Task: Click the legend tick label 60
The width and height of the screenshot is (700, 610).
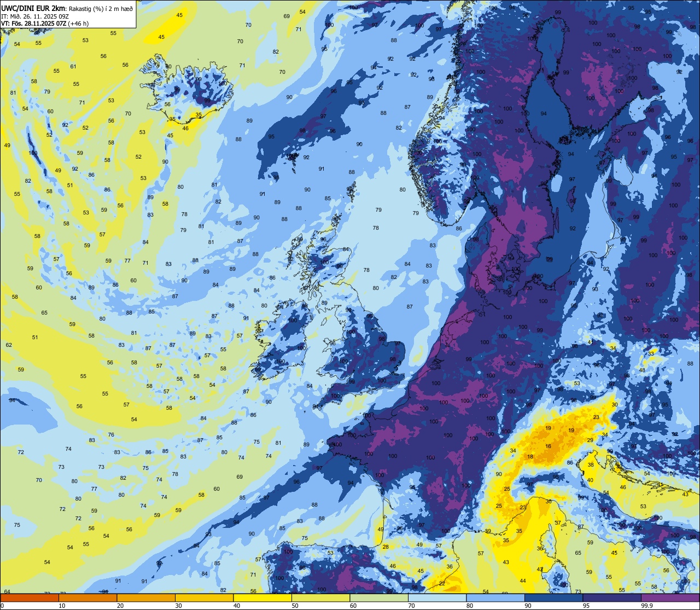Action: (x=353, y=606)
